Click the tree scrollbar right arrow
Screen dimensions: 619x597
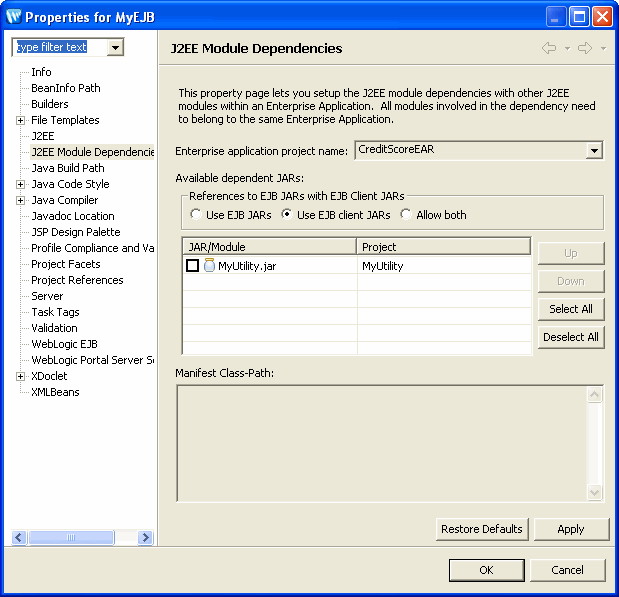click(x=145, y=537)
